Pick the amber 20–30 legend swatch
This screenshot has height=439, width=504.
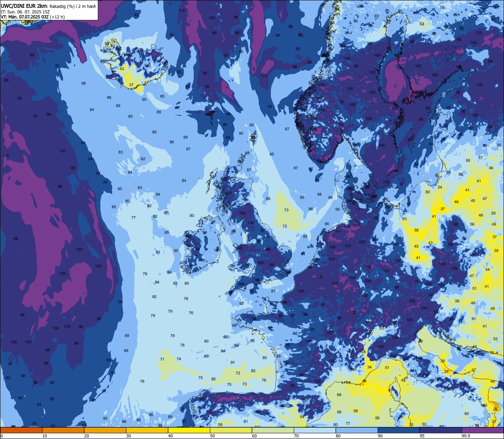click(x=105, y=430)
